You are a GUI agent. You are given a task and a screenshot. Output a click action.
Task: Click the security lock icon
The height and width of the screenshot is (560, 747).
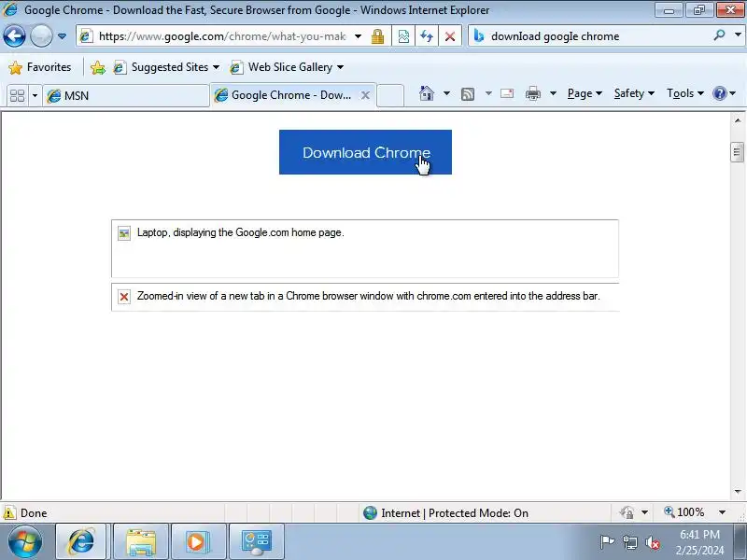(377, 36)
